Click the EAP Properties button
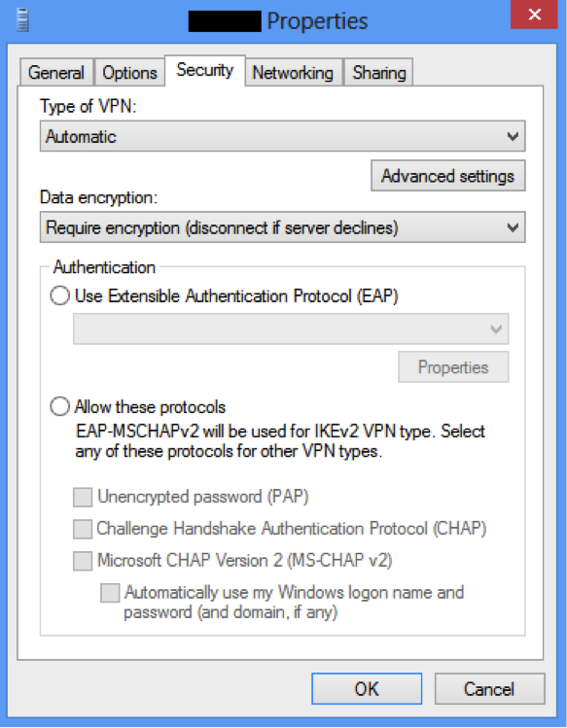The height and width of the screenshot is (728, 567). [x=453, y=367]
